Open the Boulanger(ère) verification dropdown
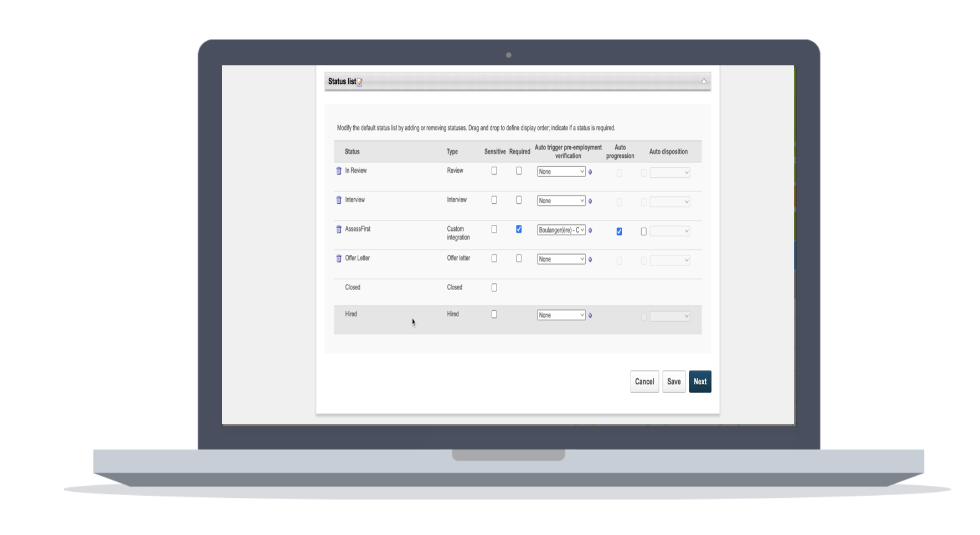 561,230
